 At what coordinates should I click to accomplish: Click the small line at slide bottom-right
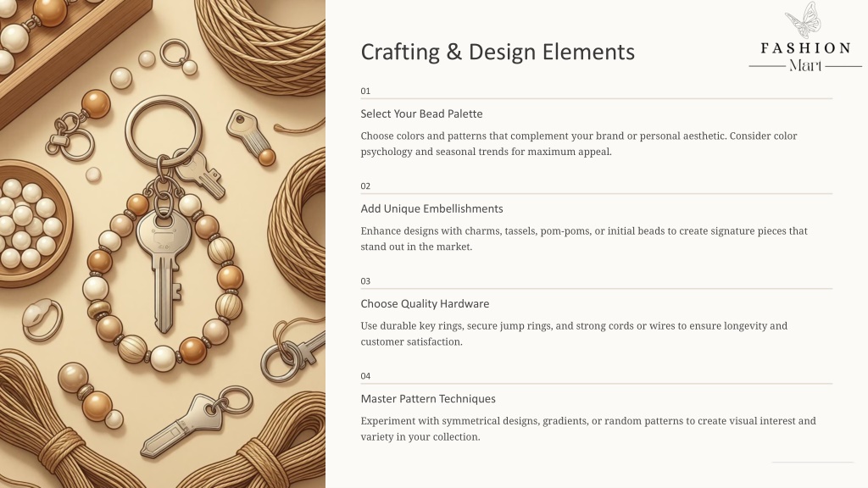812,463
